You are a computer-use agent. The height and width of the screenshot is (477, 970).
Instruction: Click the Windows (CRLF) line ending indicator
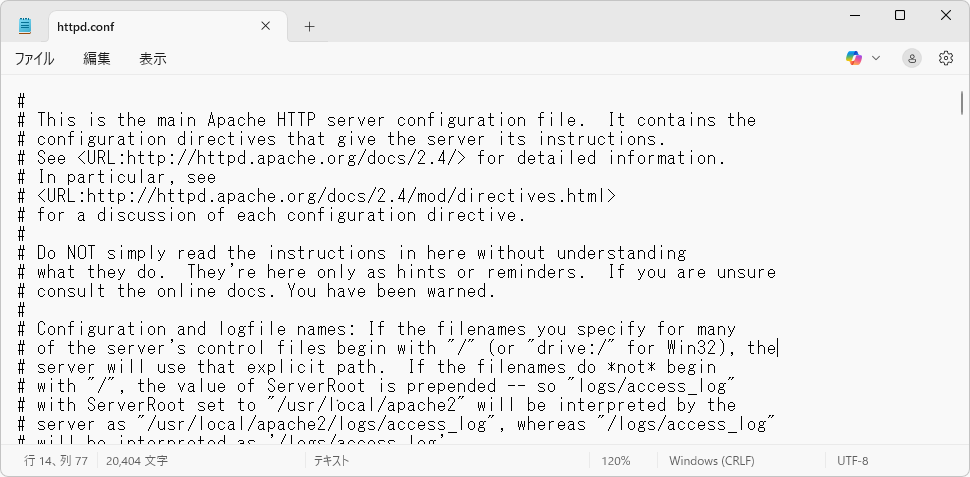point(713,461)
